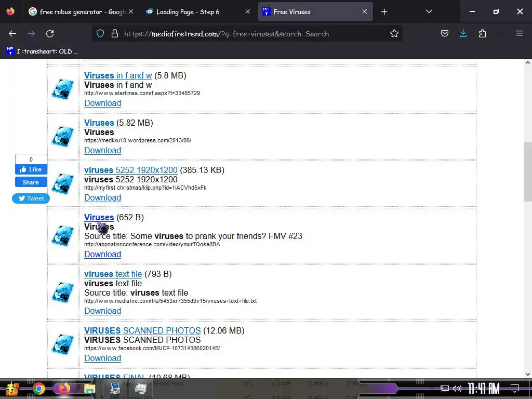Open viruses 5252 1920x1200 link
The image size is (532, 399).
tap(130, 170)
